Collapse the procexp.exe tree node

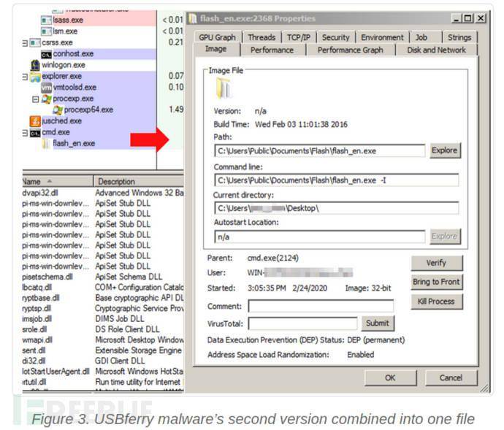pyautogui.click(x=36, y=99)
